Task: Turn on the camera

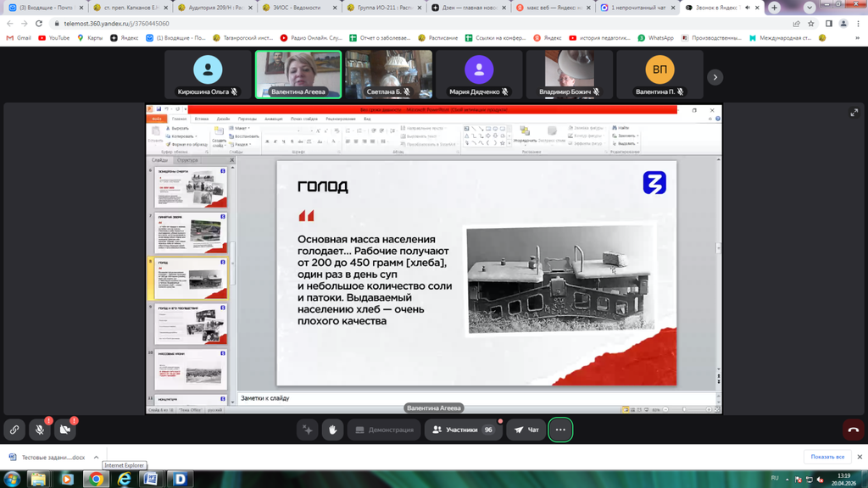Action: (x=65, y=430)
